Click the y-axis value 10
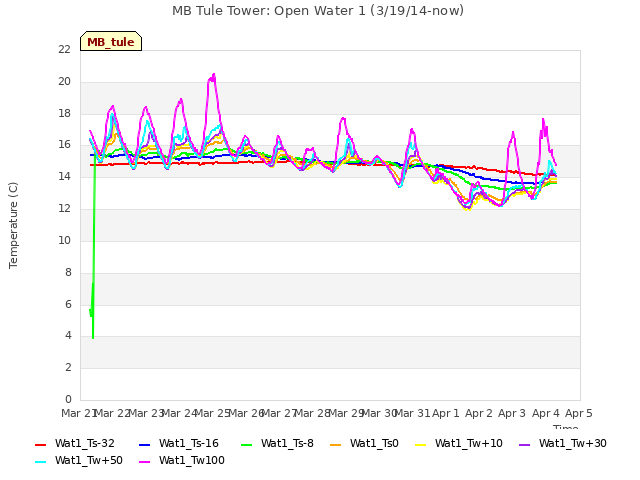The width and height of the screenshot is (640, 480). [x=64, y=240]
